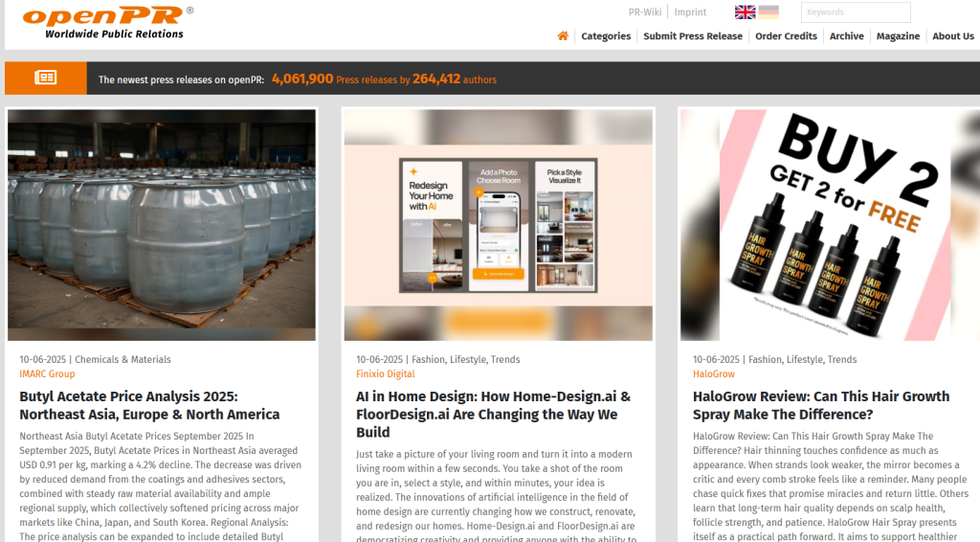
Task: Open the Magazine menu item
Action: (898, 36)
